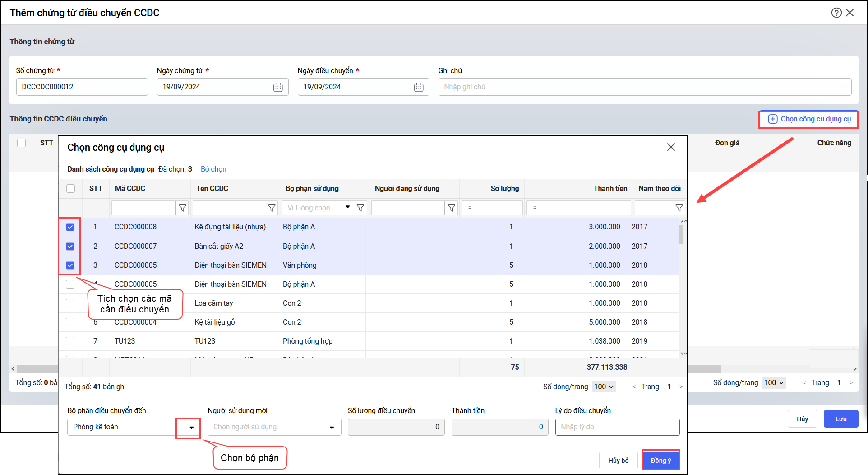Open Bộ phận sử dụng filter dropdown
The image size is (868, 475).
coord(347,207)
